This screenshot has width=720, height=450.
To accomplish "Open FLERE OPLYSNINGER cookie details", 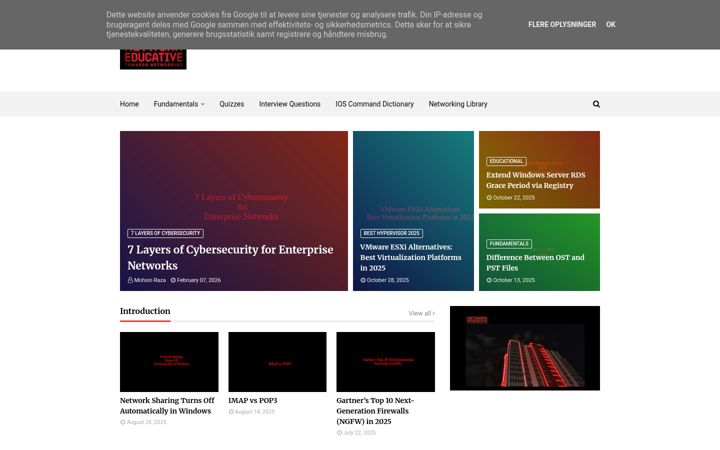I will [562, 24].
